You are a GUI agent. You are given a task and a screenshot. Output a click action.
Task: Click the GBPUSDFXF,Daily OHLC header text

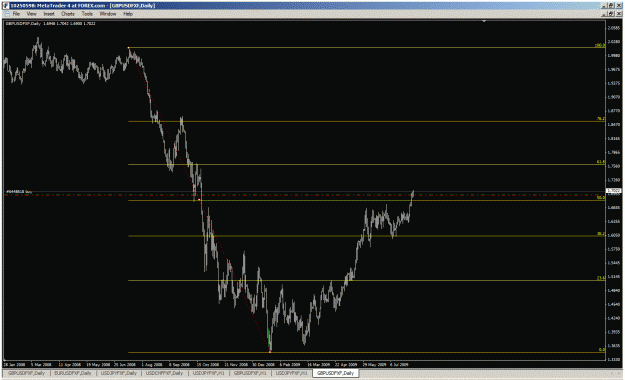50,24
